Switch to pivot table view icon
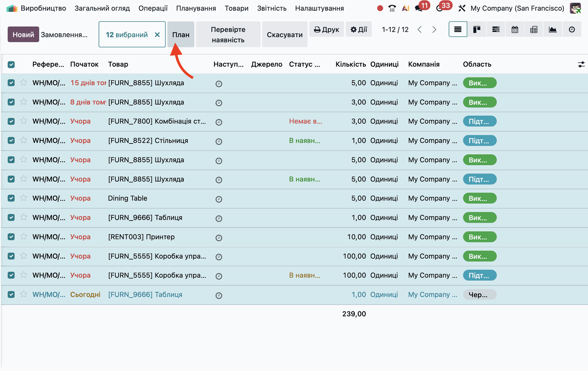Screen dimensions: 588x371 pos(533,29)
